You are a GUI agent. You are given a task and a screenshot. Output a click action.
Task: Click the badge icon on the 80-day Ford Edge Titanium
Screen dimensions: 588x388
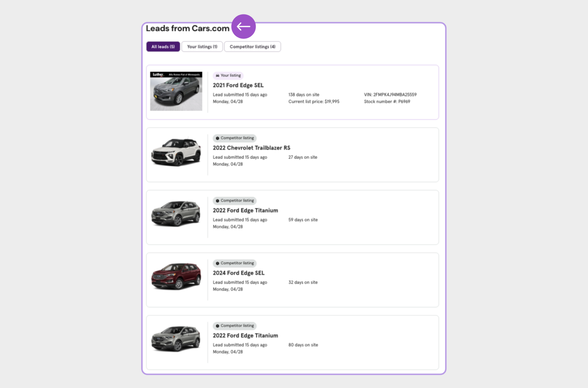217,326
